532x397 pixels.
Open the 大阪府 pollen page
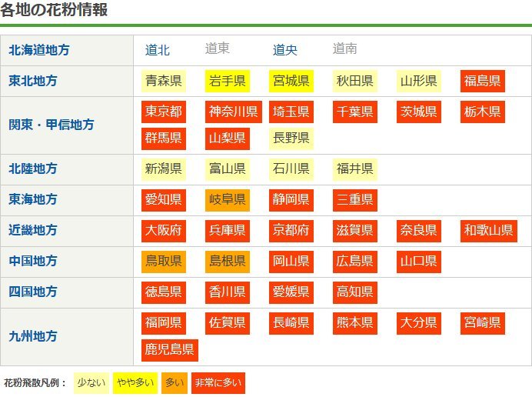[164, 231]
